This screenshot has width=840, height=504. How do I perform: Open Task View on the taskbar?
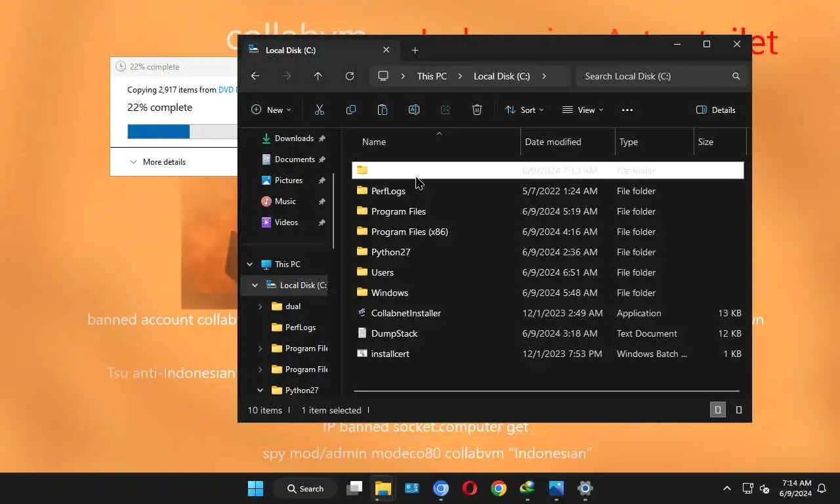point(354,488)
